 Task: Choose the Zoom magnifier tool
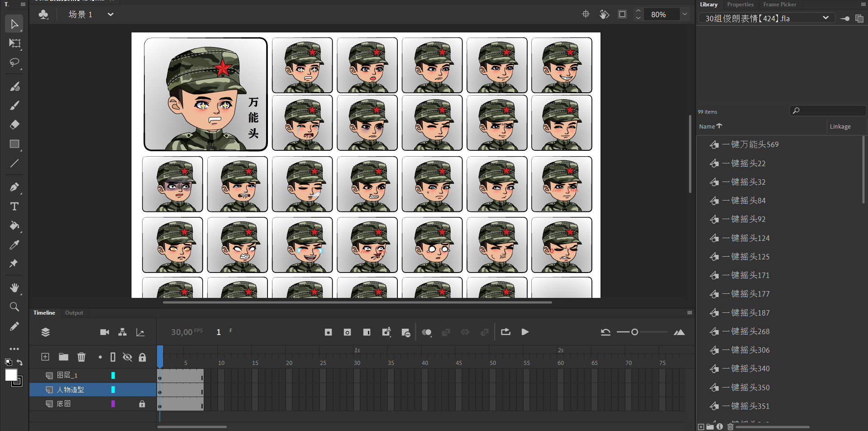pos(14,307)
